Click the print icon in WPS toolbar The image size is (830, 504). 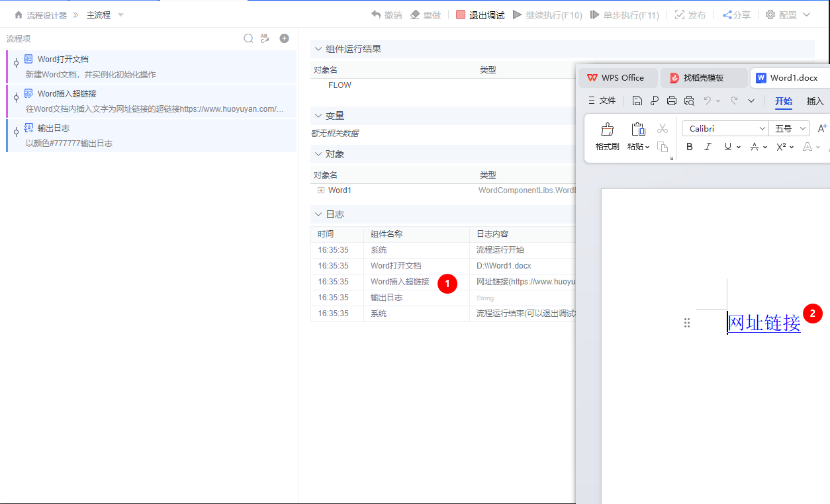(671, 100)
